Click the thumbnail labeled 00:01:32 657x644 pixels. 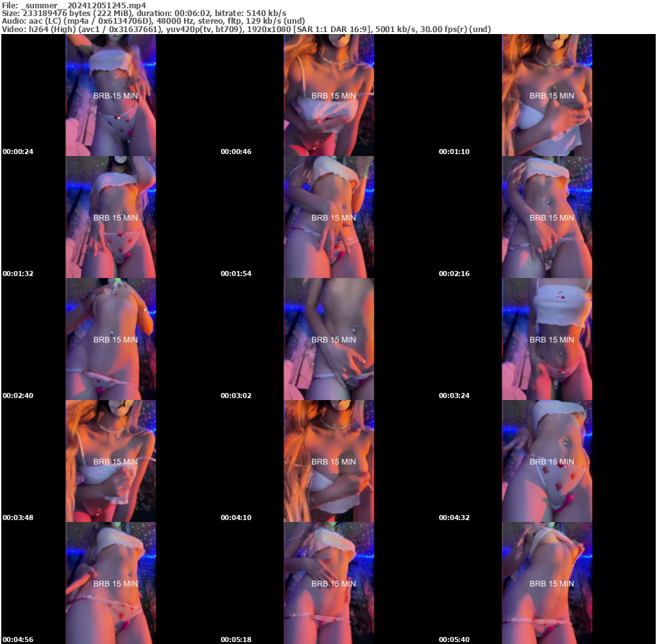110,217
